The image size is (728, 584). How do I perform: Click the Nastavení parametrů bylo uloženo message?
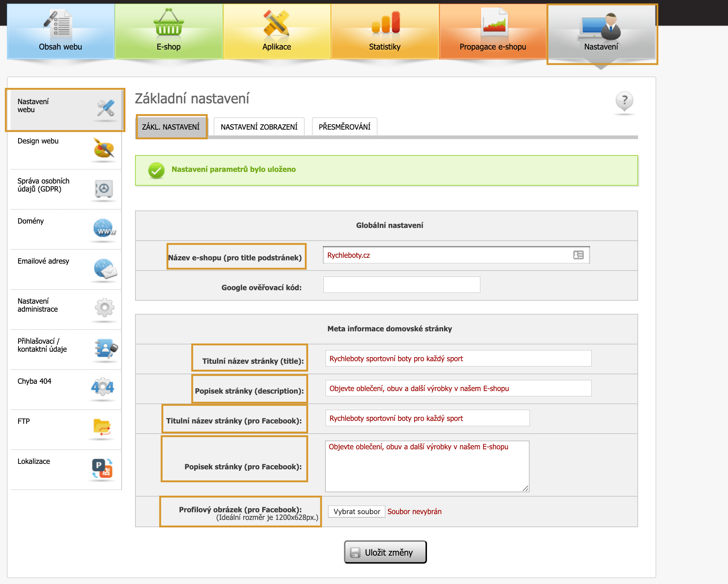click(234, 169)
